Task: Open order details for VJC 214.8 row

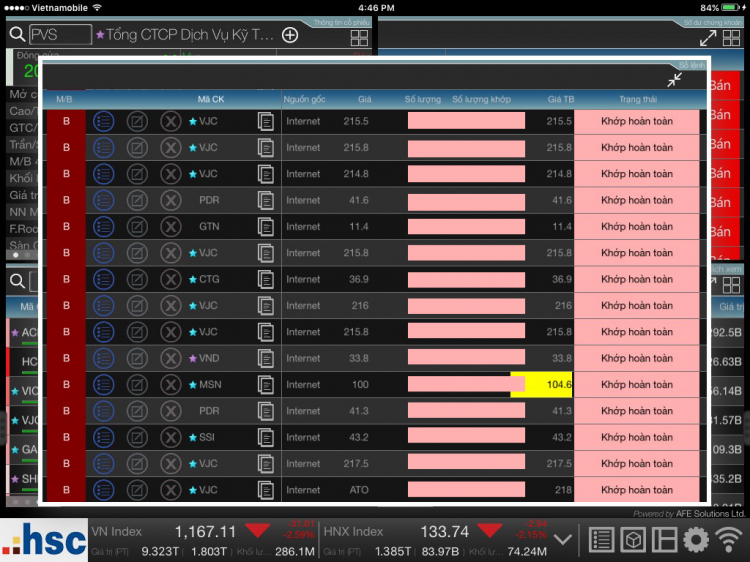Action: [103, 174]
